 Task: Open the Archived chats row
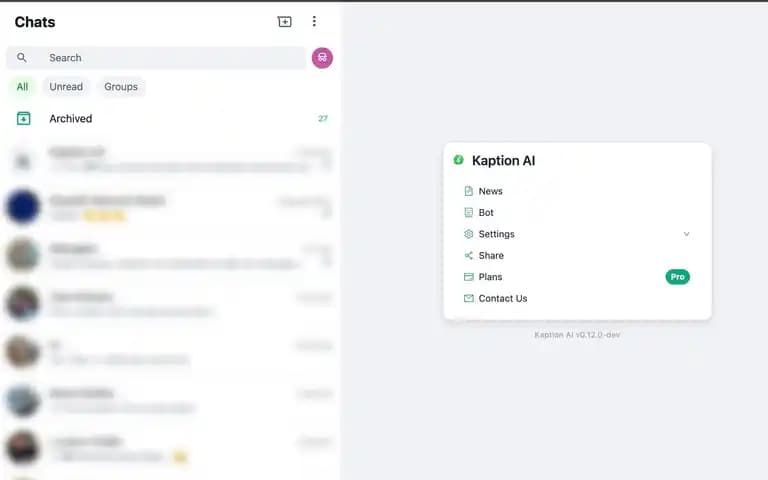(x=170, y=119)
